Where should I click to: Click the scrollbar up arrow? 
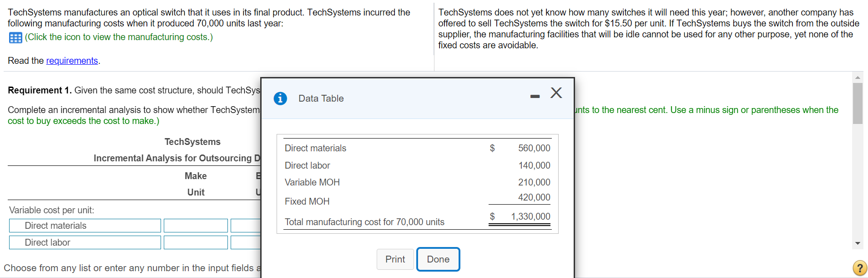[858, 77]
